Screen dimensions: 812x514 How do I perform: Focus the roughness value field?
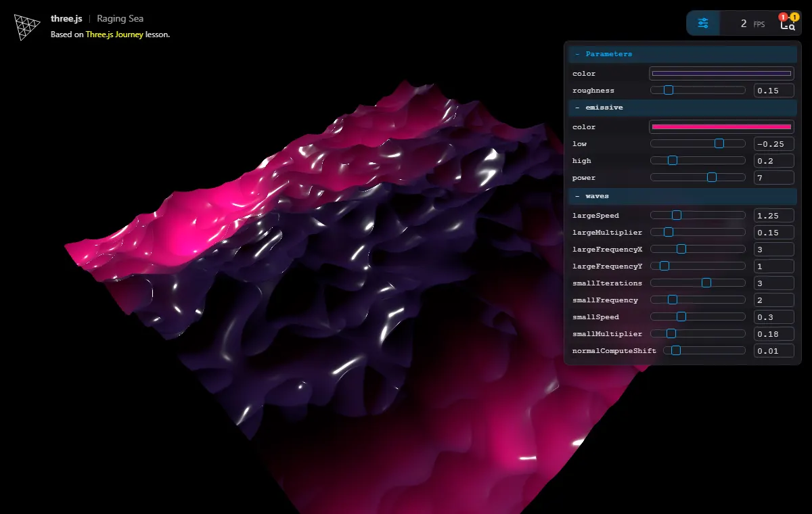tap(773, 91)
